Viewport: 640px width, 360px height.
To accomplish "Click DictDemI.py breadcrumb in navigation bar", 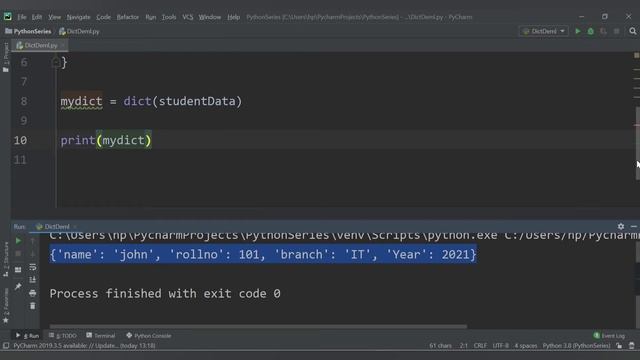I will (79, 31).
